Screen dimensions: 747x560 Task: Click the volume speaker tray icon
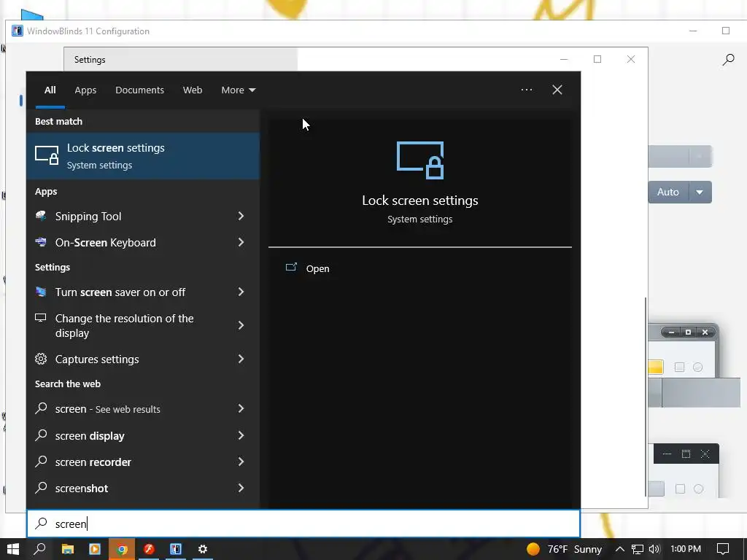point(654,549)
